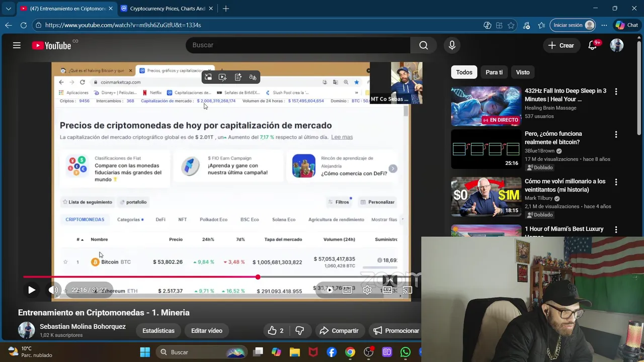Screen dimensions: 644x362
Task: Open Task View from the taskbar
Action: [x=258, y=352]
